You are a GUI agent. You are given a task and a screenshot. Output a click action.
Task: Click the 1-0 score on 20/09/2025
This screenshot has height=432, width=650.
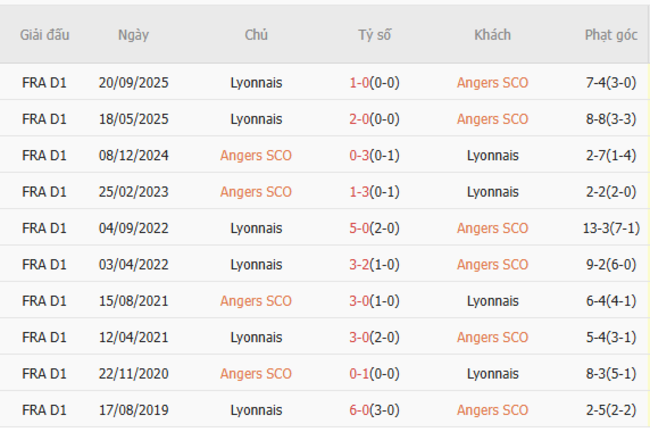359,83
